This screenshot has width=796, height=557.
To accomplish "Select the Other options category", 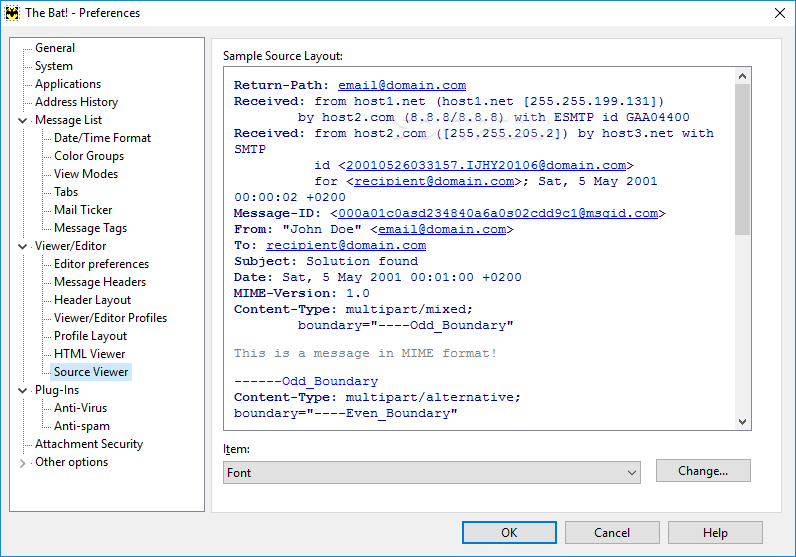I will pos(72,462).
